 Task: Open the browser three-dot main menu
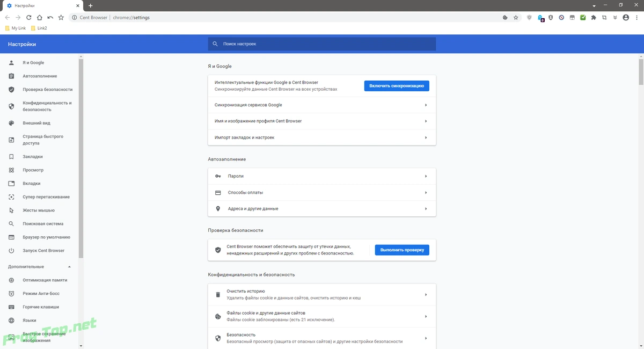636,17
